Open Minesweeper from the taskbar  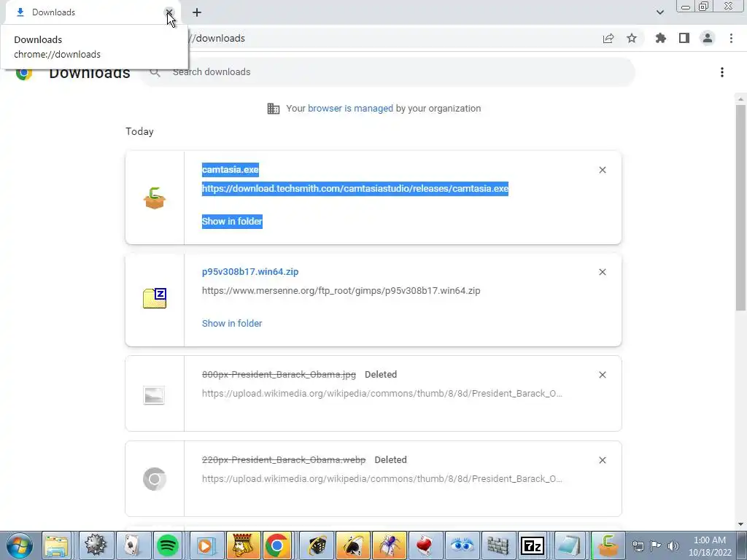[x=96, y=545]
